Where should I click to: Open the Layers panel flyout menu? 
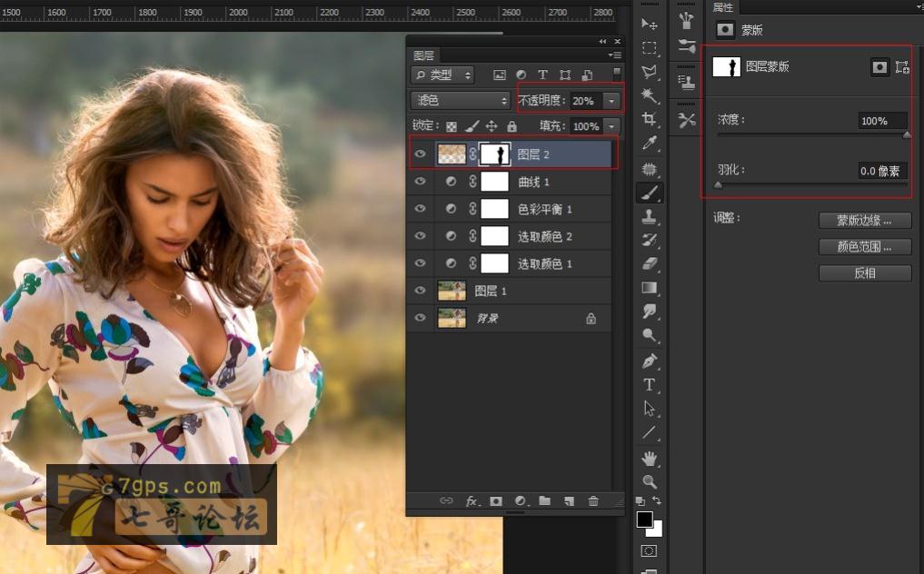(x=614, y=54)
